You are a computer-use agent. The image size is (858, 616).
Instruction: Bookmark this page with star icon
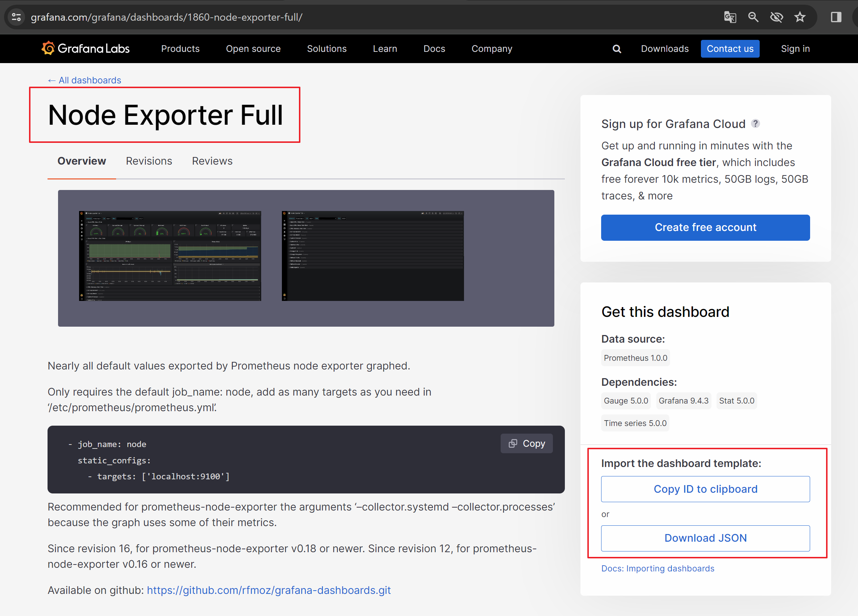[x=799, y=17]
